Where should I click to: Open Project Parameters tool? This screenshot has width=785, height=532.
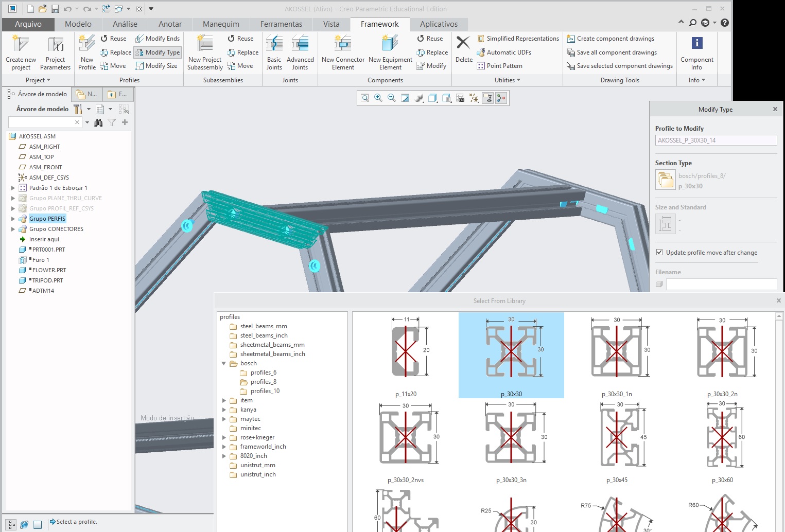pos(55,52)
